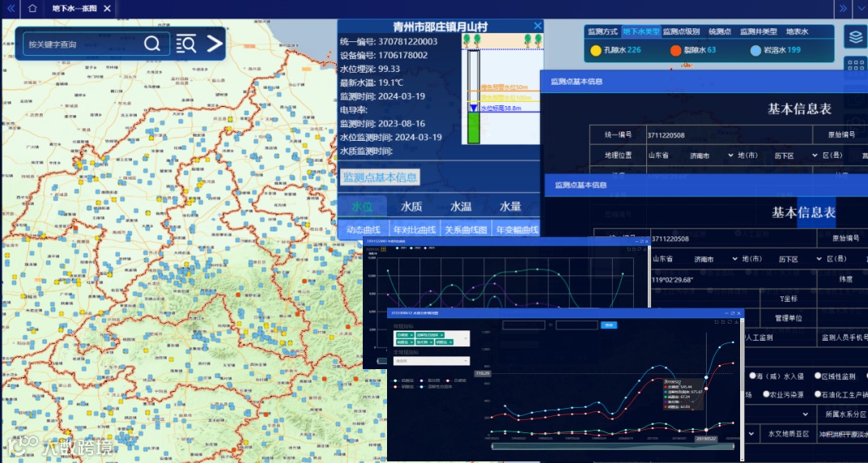Restore the year comparison chart with the refresh icon

pos(640,249)
